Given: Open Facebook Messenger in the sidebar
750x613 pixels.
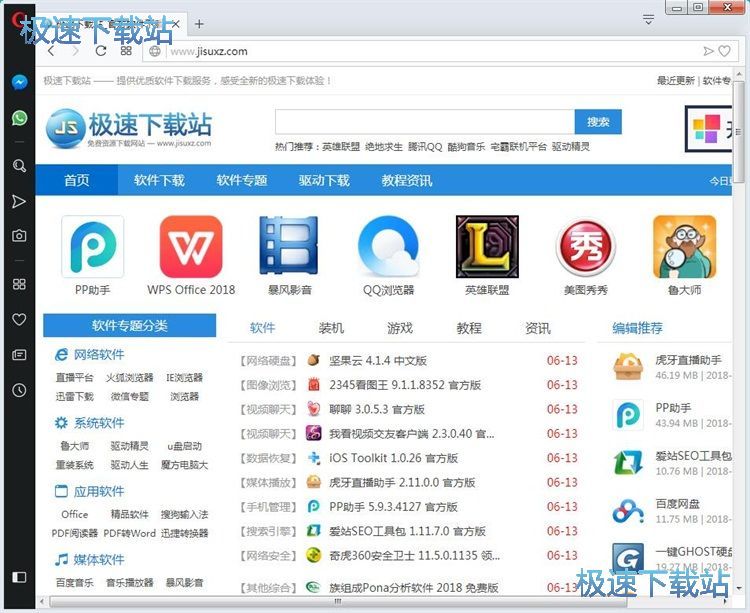Looking at the screenshot, I should pyautogui.click(x=19, y=82).
